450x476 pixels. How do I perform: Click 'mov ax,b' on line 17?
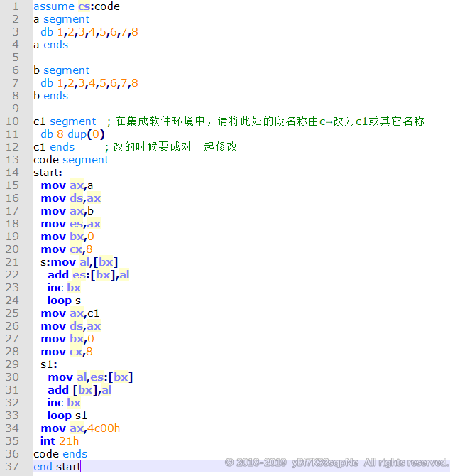coord(67,211)
